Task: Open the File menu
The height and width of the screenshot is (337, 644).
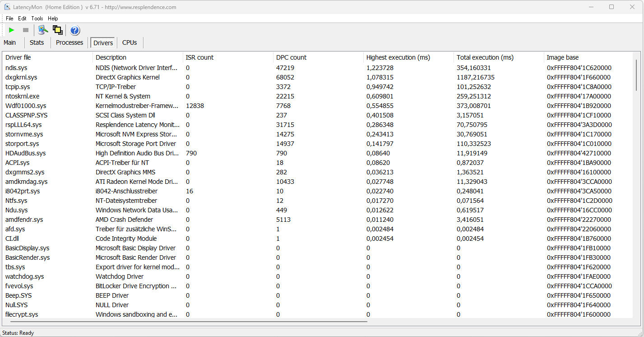Action: click(x=9, y=19)
